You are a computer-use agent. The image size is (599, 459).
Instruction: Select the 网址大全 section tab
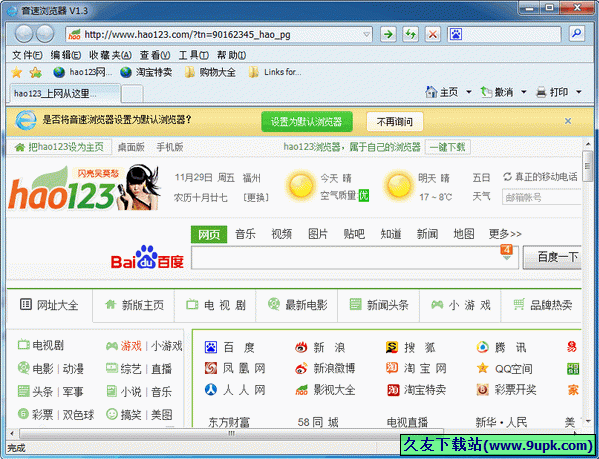pyautogui.click(x=49, y=305)
